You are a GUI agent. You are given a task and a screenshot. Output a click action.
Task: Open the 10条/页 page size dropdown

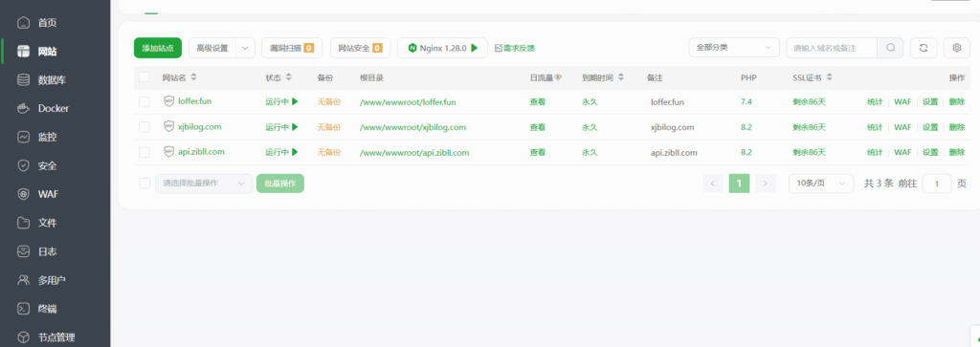point(821,184)
